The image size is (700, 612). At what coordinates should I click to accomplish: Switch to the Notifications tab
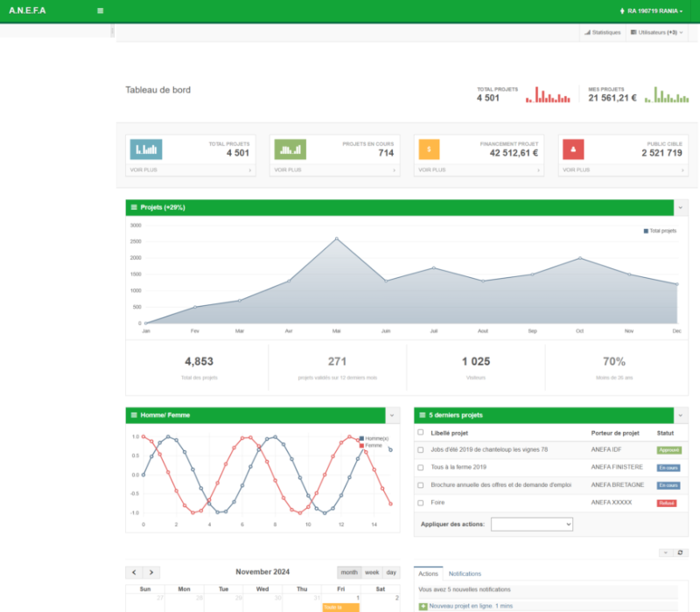(x=464, y=574)
